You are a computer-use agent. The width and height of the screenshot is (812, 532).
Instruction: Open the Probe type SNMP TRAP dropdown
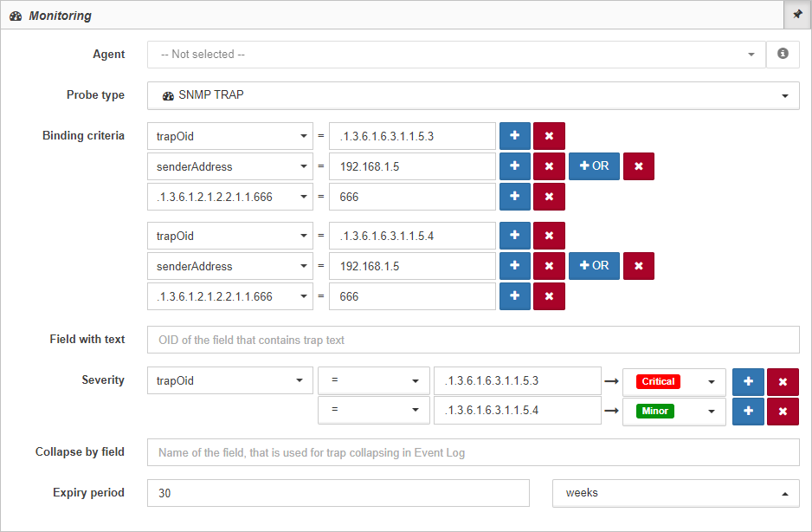[x=474, y=95]
